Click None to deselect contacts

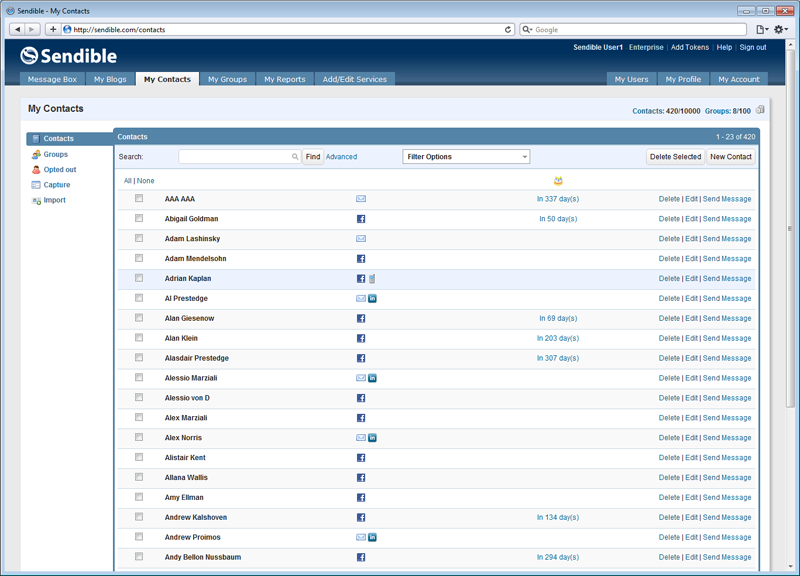click(145, 181)
